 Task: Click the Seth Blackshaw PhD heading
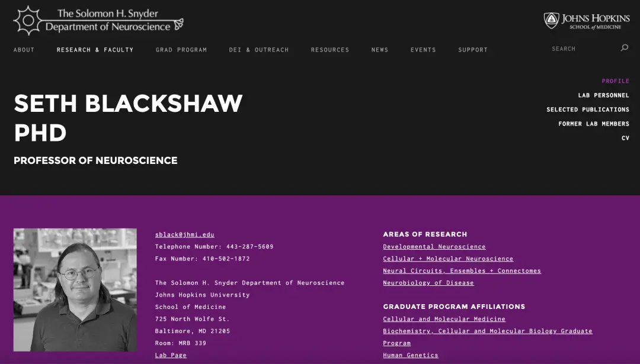(128, 118)
